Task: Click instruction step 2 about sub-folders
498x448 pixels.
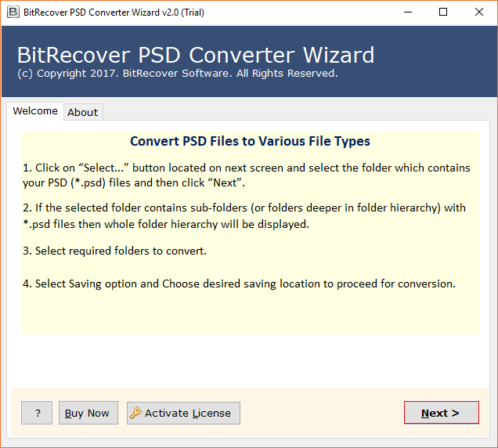Action: coord(244,215)
